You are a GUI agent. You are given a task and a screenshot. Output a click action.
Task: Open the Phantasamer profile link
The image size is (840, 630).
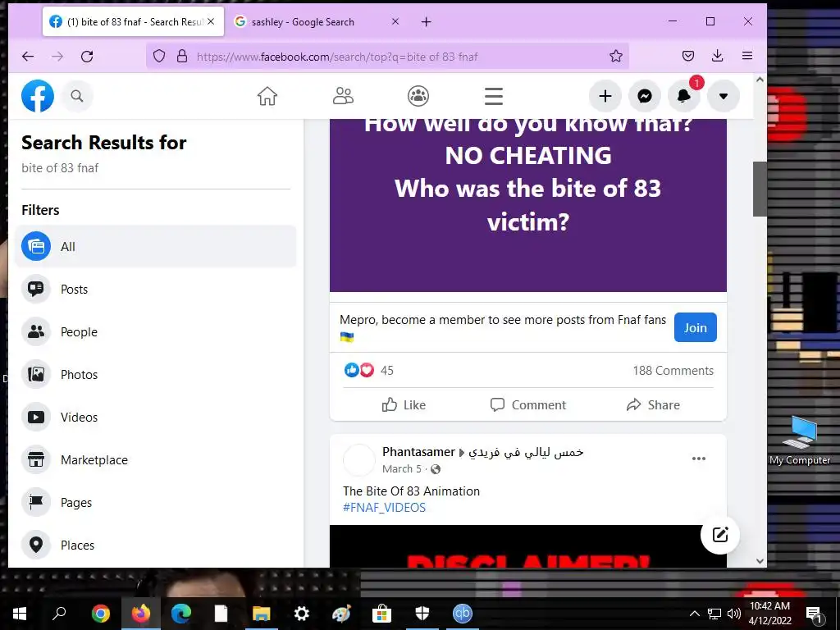[x=418, y=452]
